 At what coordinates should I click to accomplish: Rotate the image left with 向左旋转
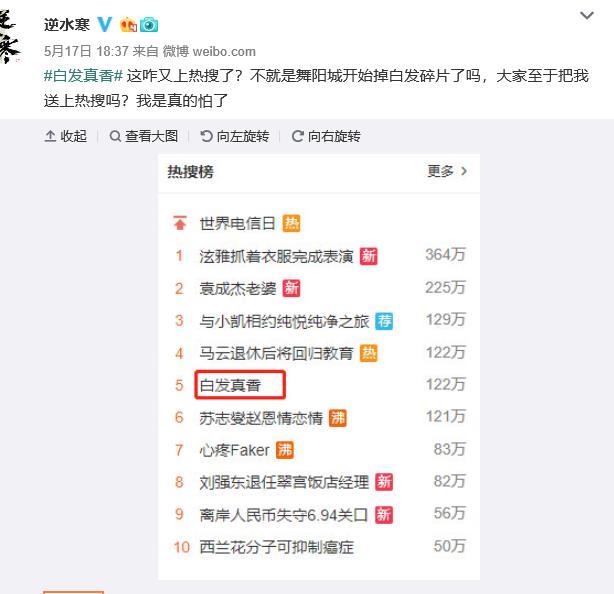click(x=235, y=136)
